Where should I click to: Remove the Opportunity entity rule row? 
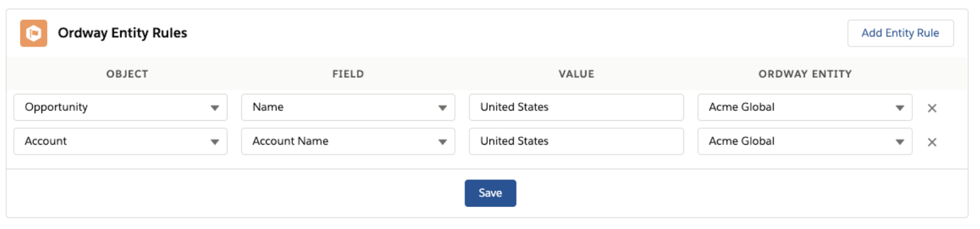click(x=932, y=108)
